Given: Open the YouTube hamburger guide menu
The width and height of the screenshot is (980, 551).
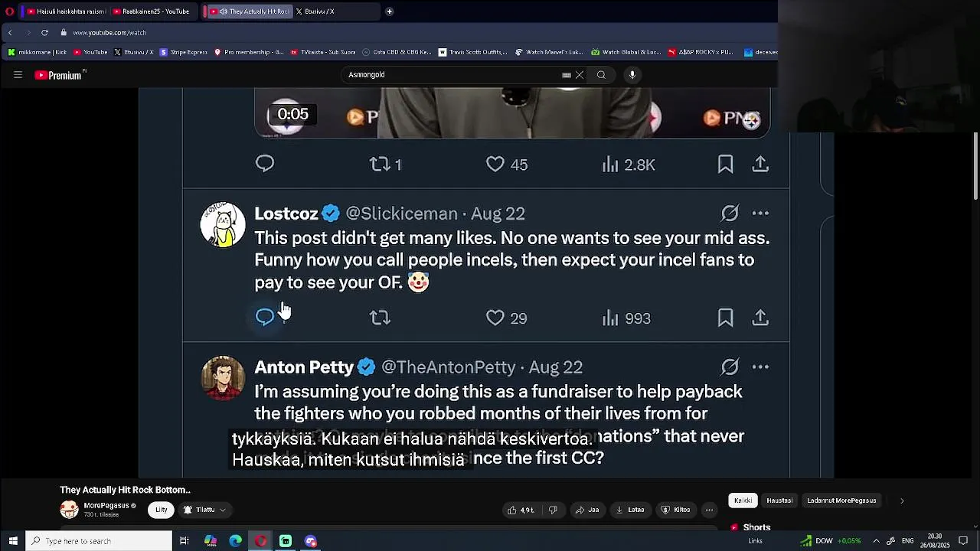Looking at the screenshot, I should (x=18, y=75).
